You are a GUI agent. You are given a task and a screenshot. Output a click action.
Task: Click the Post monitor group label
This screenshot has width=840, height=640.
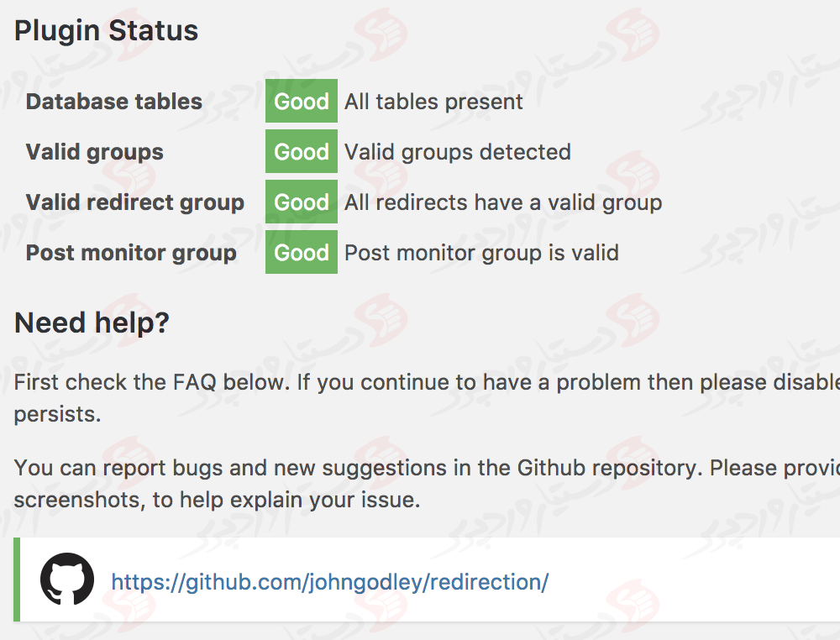131,252
